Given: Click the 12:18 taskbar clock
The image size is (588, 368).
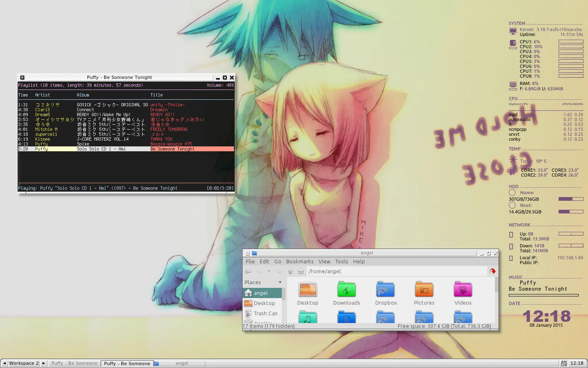Looking at the screenshot, I should pos(577,363).
